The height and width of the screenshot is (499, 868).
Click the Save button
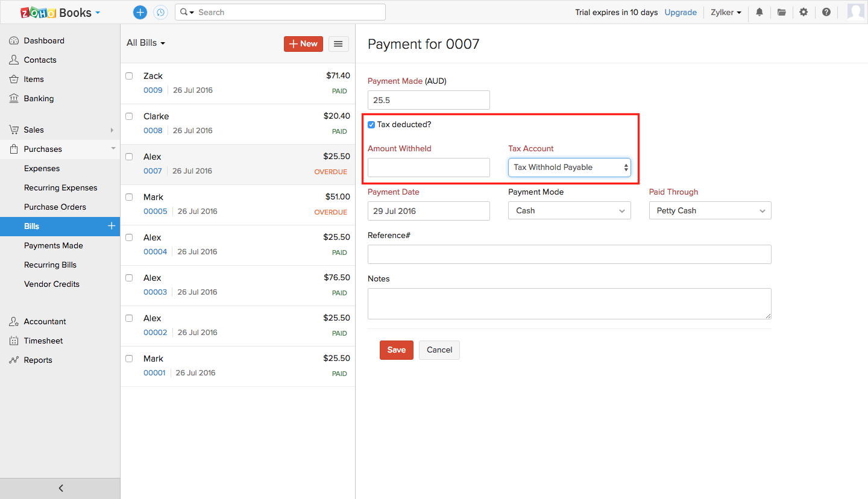(x=396, y=350)
